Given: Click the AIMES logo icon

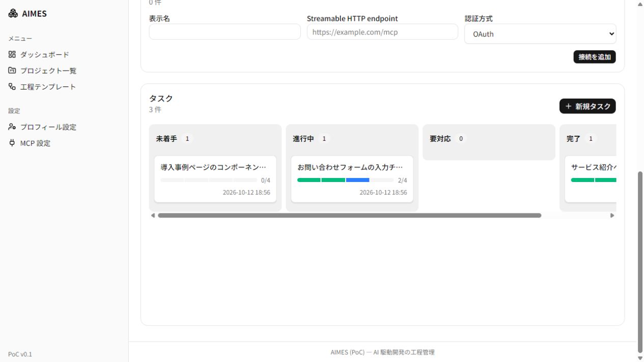Looking at the screenshot, I should pyautogui.click(x=13, y=14).
